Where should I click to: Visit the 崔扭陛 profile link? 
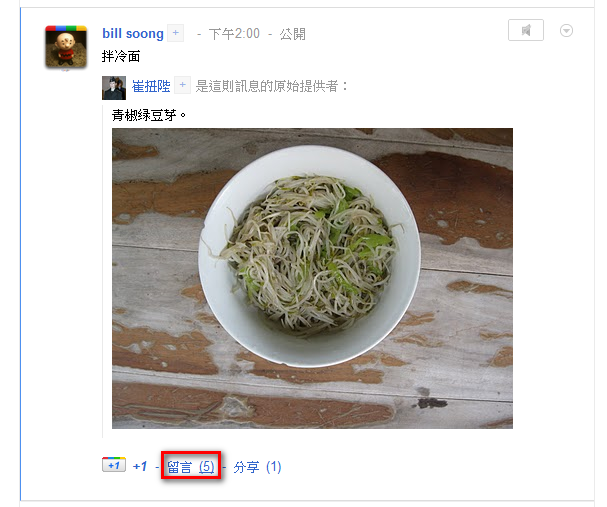[x=151, y=86]
